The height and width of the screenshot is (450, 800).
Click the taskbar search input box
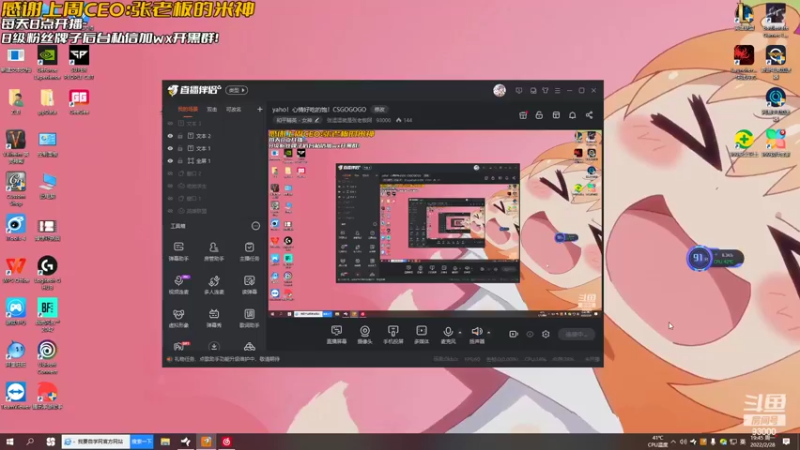(96, 442)
